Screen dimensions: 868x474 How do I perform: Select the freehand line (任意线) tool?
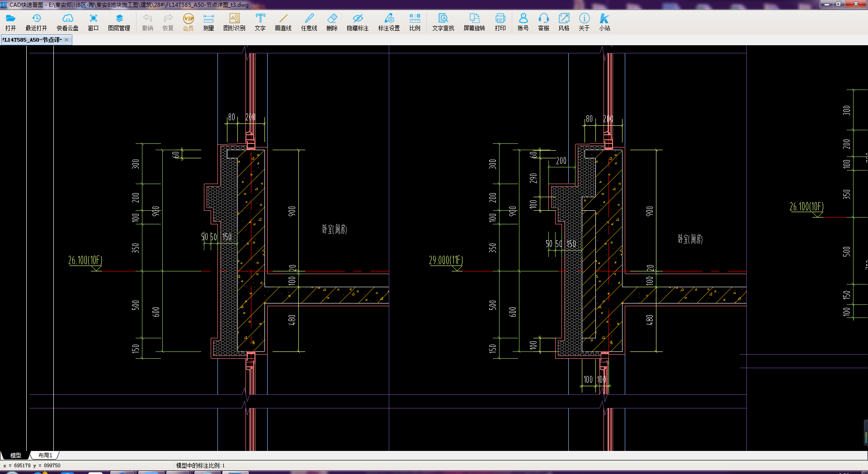pyautogui.click(x=309, y=22)
